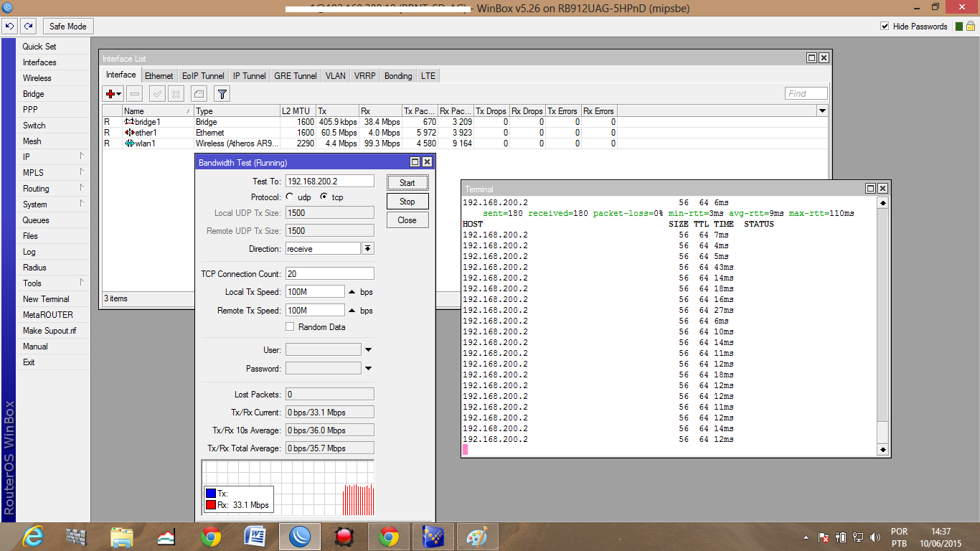Click the Enable checkmark icon
Image resolution: width=980 pixels, height=551 pixels.
point(157,94)
